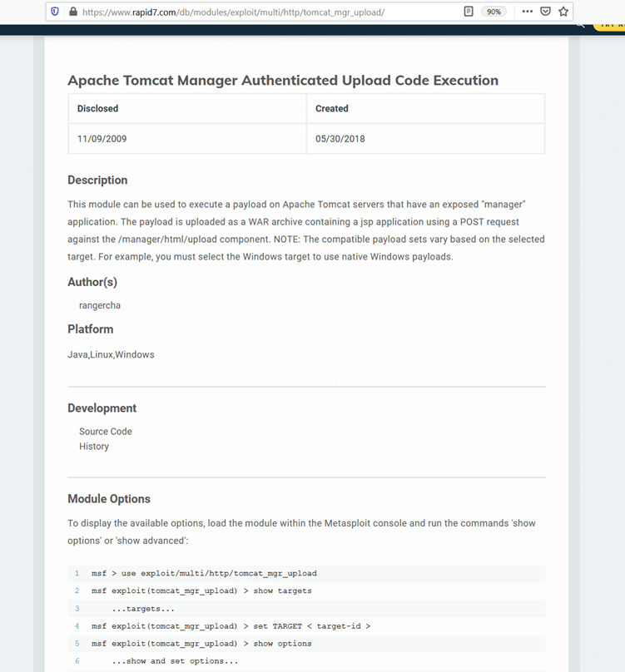
Task: Click the 90% zoom level indicator
Action: 494,12
